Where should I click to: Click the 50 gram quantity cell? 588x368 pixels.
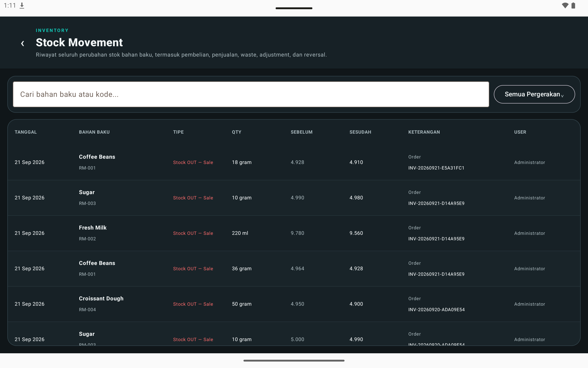pos(242,304)
